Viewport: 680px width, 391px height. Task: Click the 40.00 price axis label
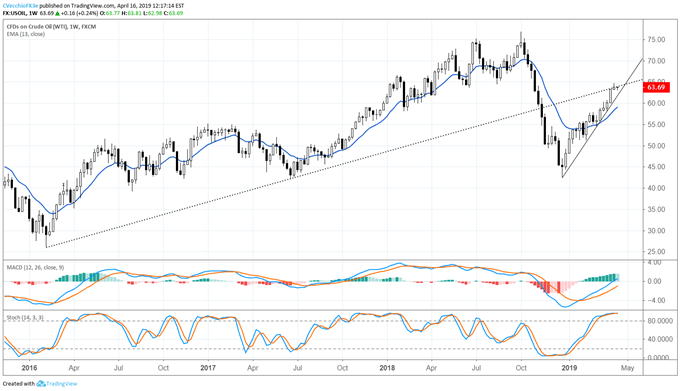point(656,188)
